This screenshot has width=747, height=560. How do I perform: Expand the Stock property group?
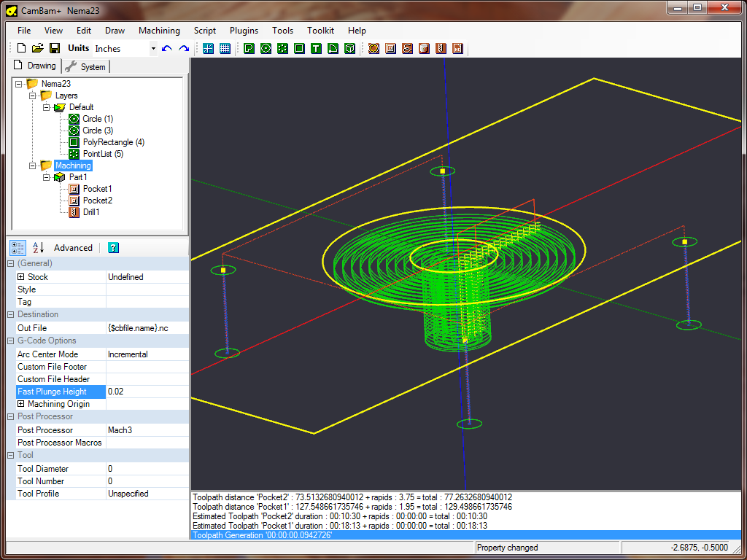coord(21,277)
